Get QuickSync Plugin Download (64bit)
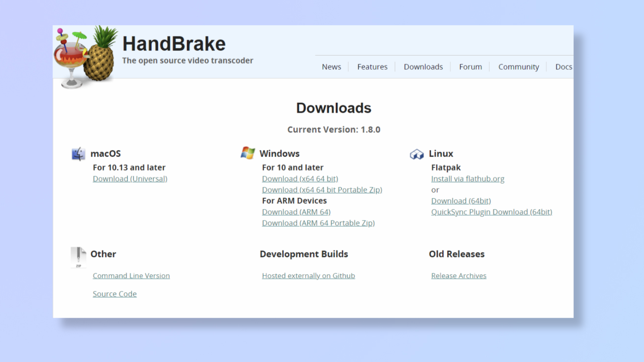This screenshot has height=362, width=644. point(491,212)
